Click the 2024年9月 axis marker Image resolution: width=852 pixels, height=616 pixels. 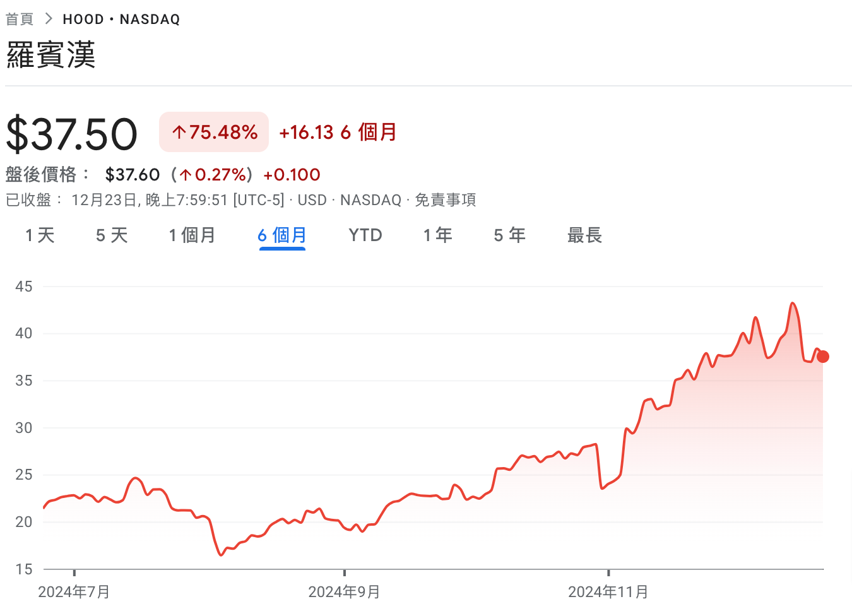344,591
